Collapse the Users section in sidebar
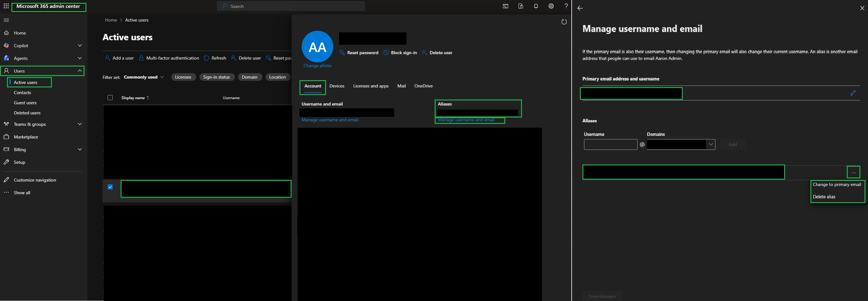This screenshot has width=868, height=301. coord(79,71)
